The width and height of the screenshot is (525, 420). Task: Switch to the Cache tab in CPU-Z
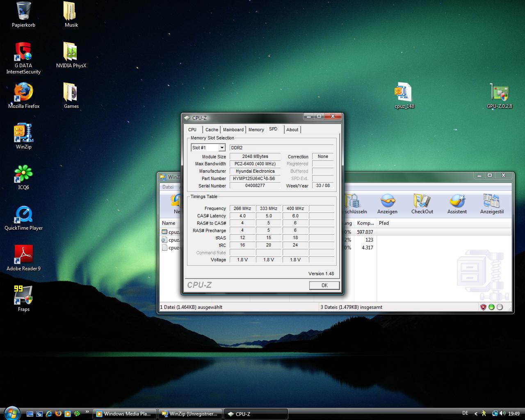[x=212, y=130]
